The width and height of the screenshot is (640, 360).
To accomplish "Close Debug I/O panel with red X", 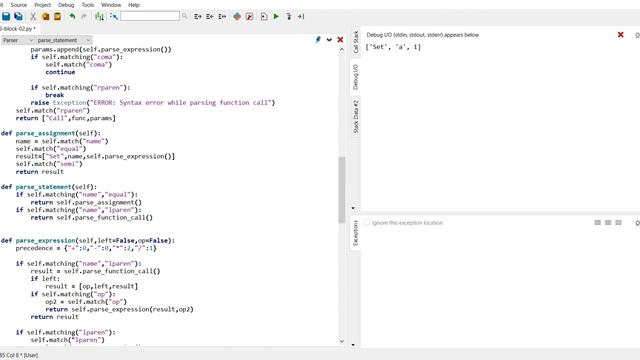I will pos(620,35).
